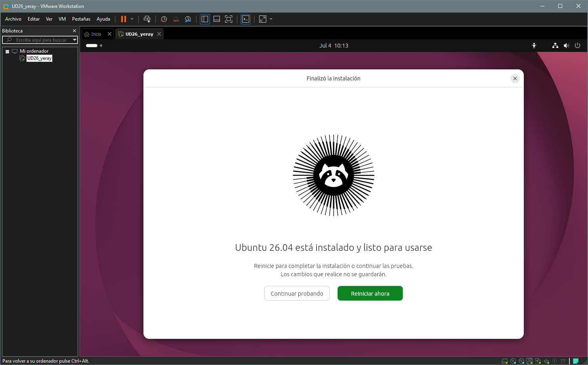Open the snapshot manager
This screenshot has width=588, height=365.
tap(188, 19)
